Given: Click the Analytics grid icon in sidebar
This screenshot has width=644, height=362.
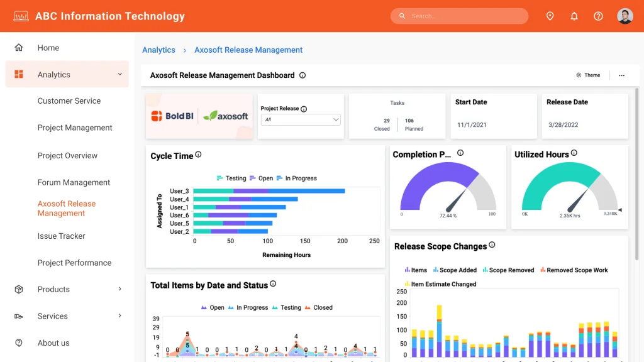Looking at the screenshot, I should (19, 74).
